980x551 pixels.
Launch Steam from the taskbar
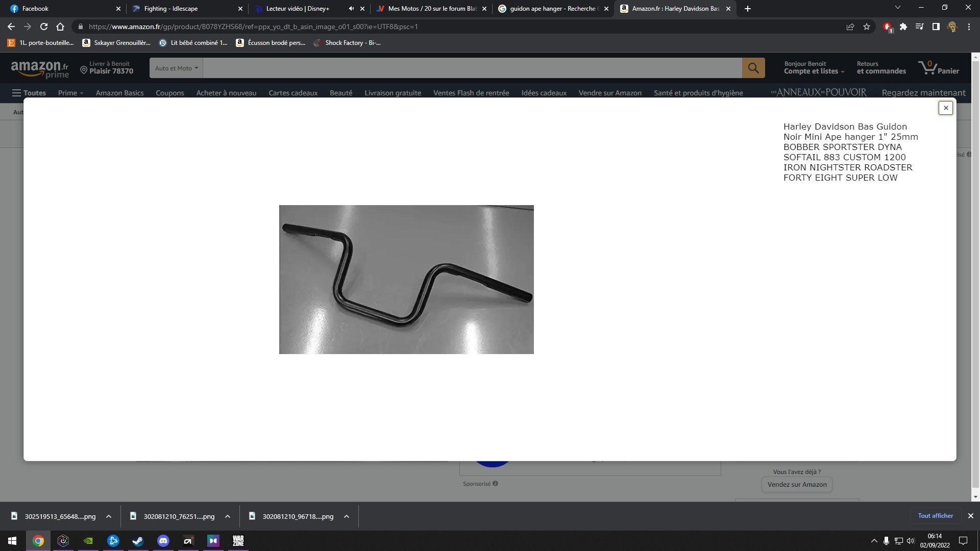tap(138, 541)
